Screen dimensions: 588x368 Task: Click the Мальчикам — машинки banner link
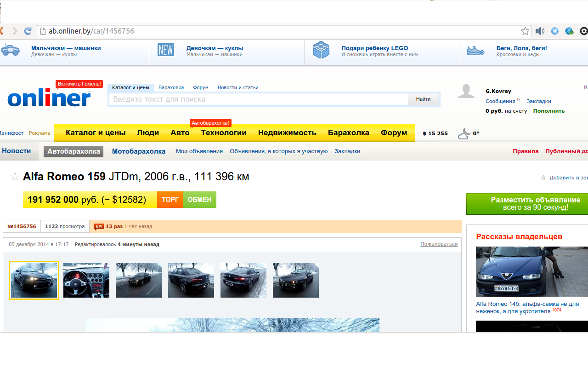click(66, 48)
